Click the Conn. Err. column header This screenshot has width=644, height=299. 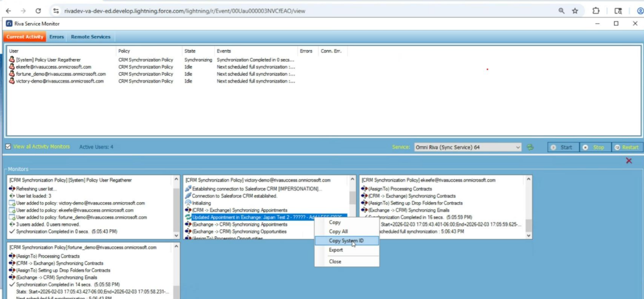point(332,51)
